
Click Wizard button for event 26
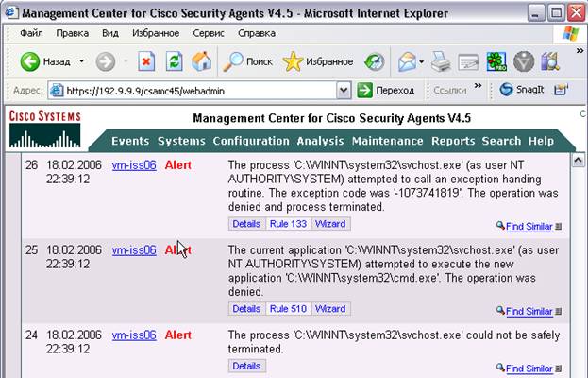tap(330, 224)
